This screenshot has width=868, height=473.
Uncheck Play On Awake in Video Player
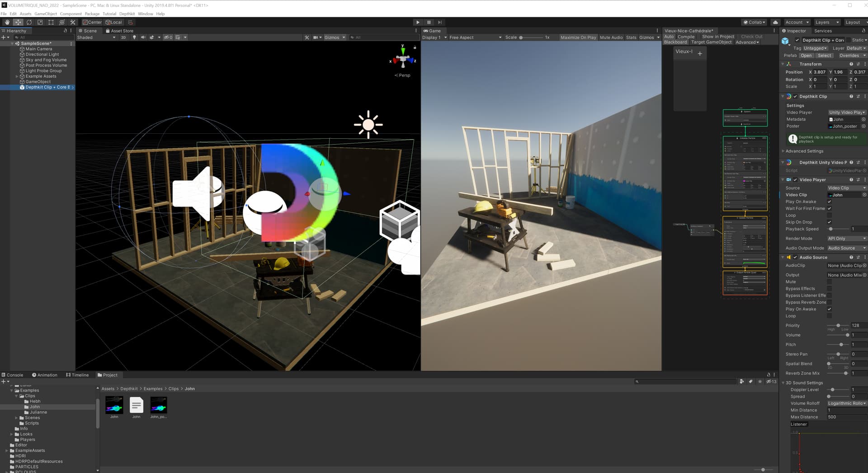[829, 202]
